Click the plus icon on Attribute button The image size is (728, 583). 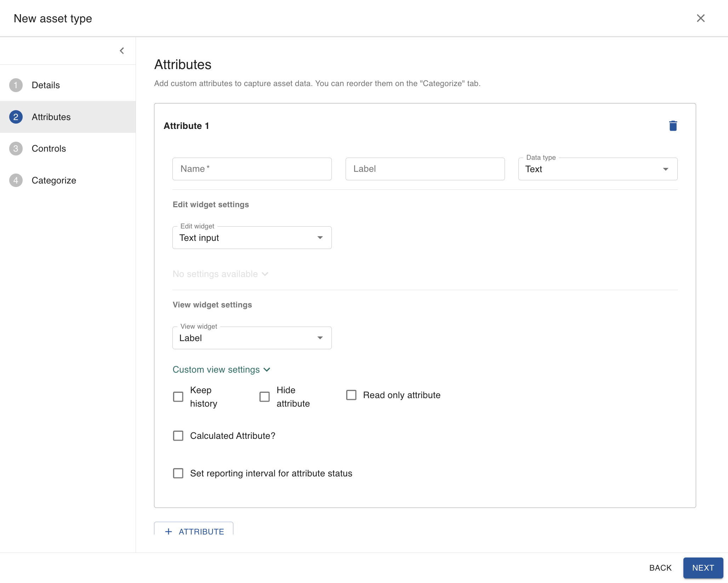pyautogui.click(x=169, y=531)
